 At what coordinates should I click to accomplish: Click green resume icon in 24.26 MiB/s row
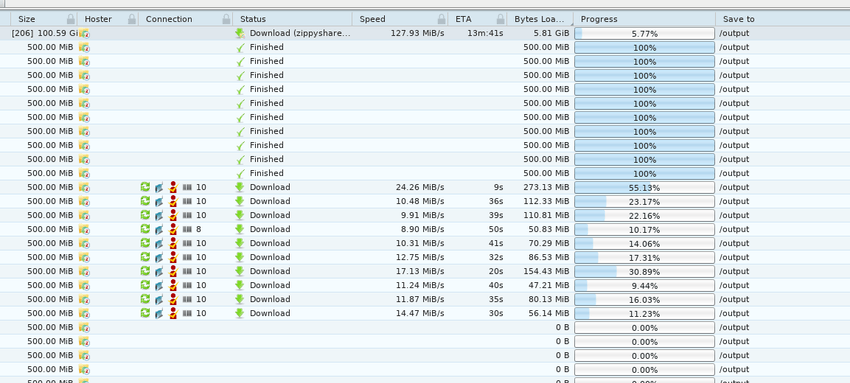pos(145,187)
